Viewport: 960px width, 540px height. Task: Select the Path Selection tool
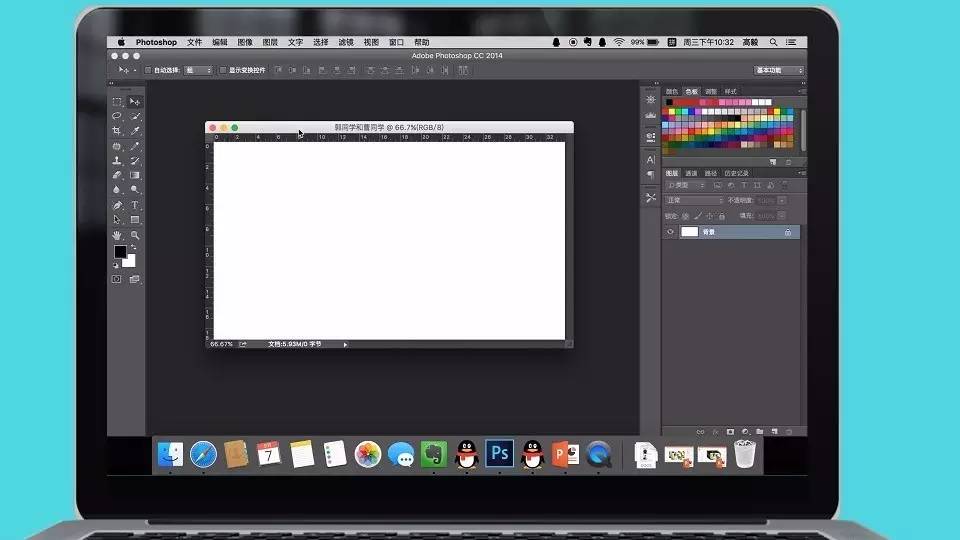pos(117,220)
